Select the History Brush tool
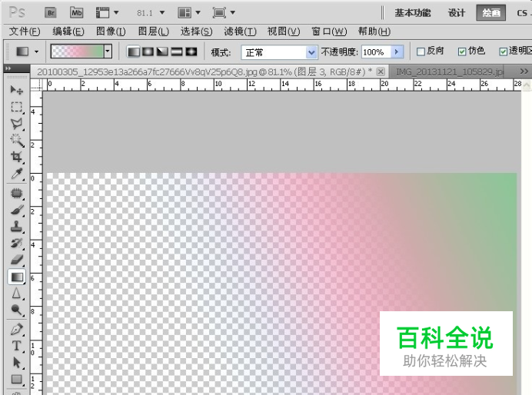Image resolution: width=532 pixels, height=395 pixels. [x=17, y=243]
